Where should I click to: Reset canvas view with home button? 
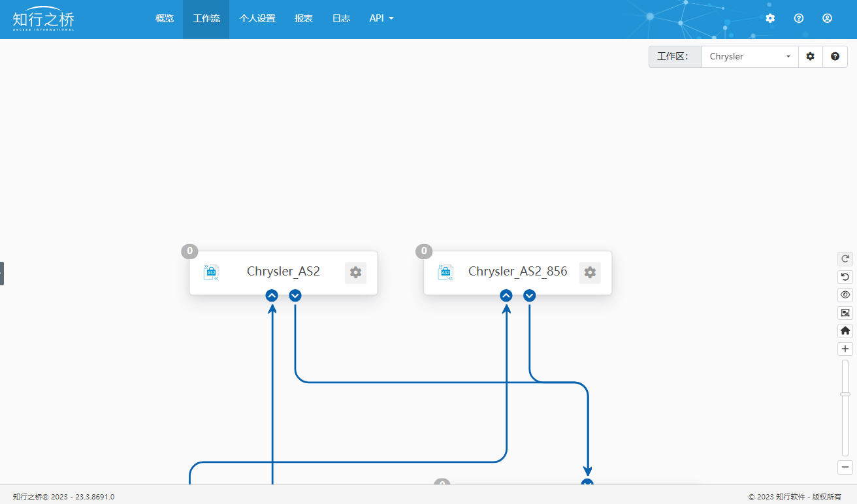845,331
